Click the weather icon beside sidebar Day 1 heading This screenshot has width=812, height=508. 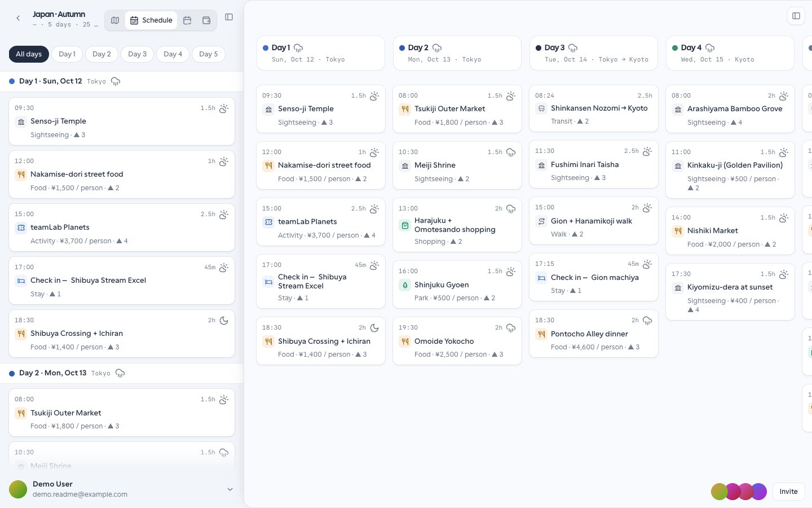click(x=116, y=81)
